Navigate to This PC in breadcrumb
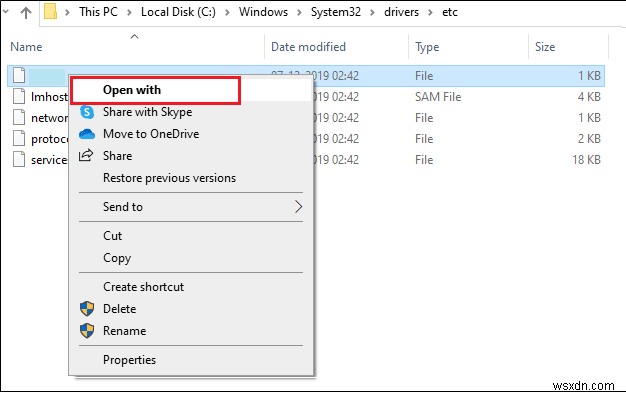The height and width of the screenshot is (396, 626). click(98, 12)
